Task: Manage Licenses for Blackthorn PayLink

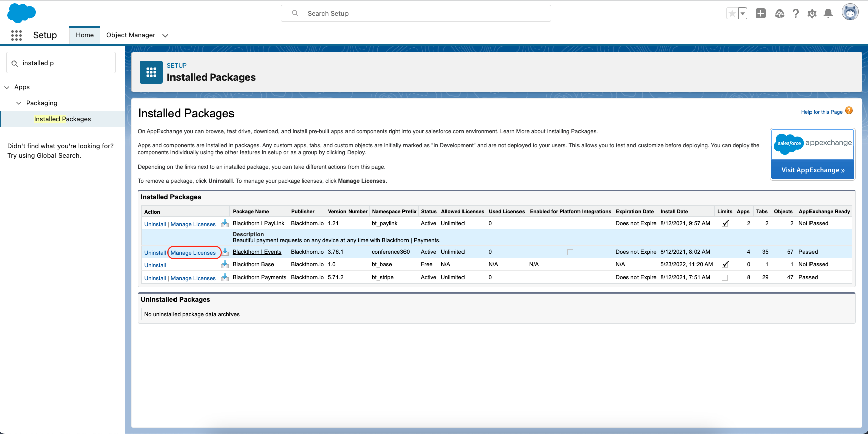Action: tap(193, 224)
